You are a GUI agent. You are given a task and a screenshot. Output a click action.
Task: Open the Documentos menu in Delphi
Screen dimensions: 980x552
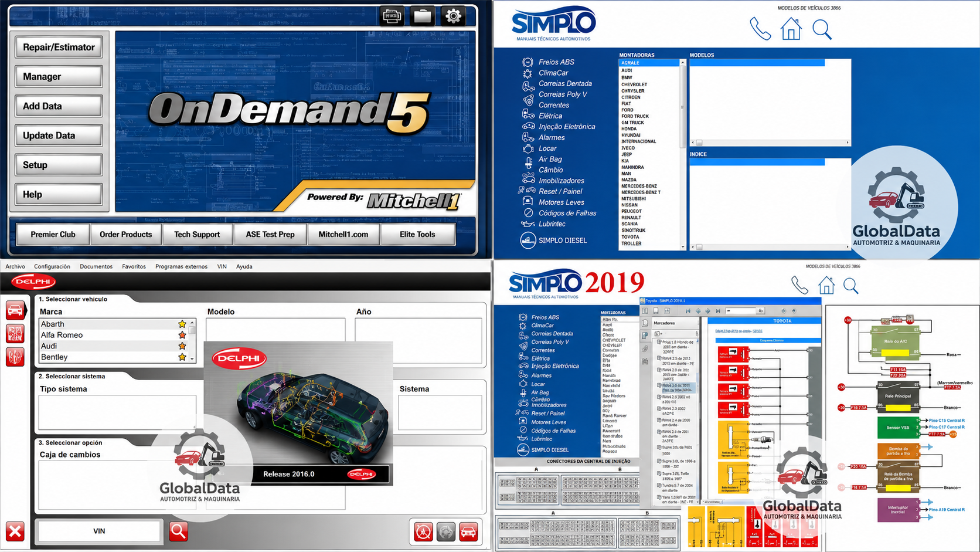(x=96, y=266)
